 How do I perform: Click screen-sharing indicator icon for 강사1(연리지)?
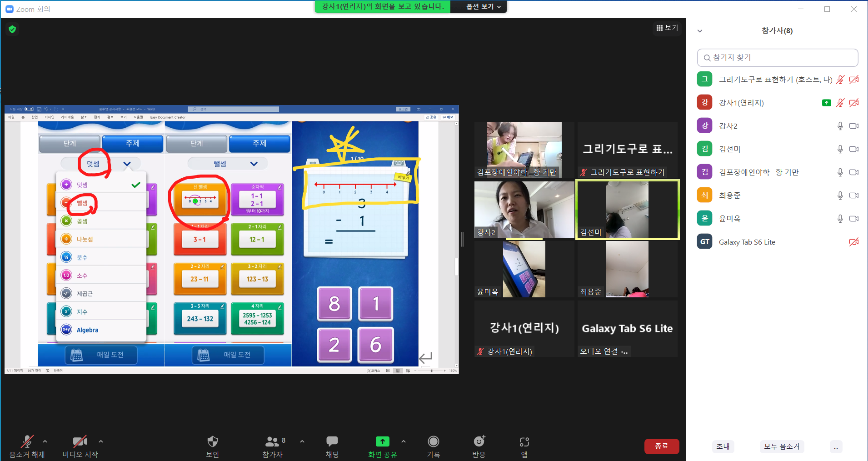point(827,103)
